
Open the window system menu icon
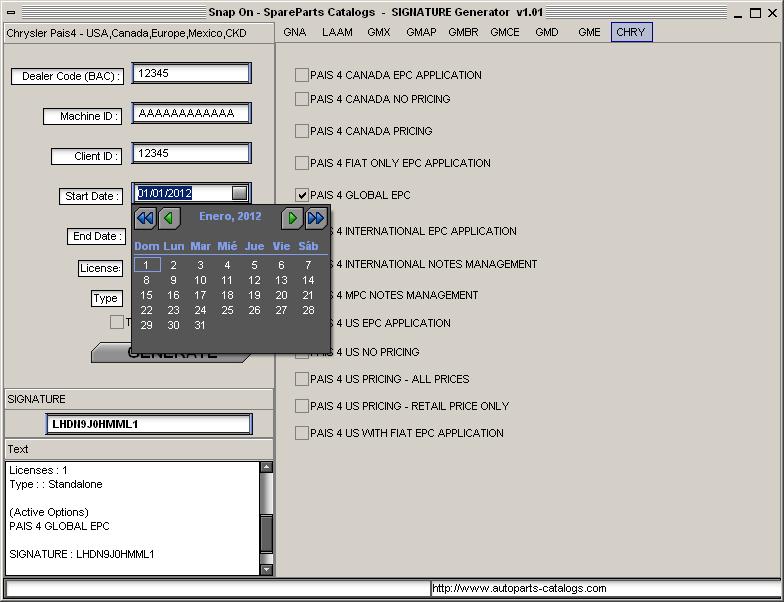tap(11, 12)
